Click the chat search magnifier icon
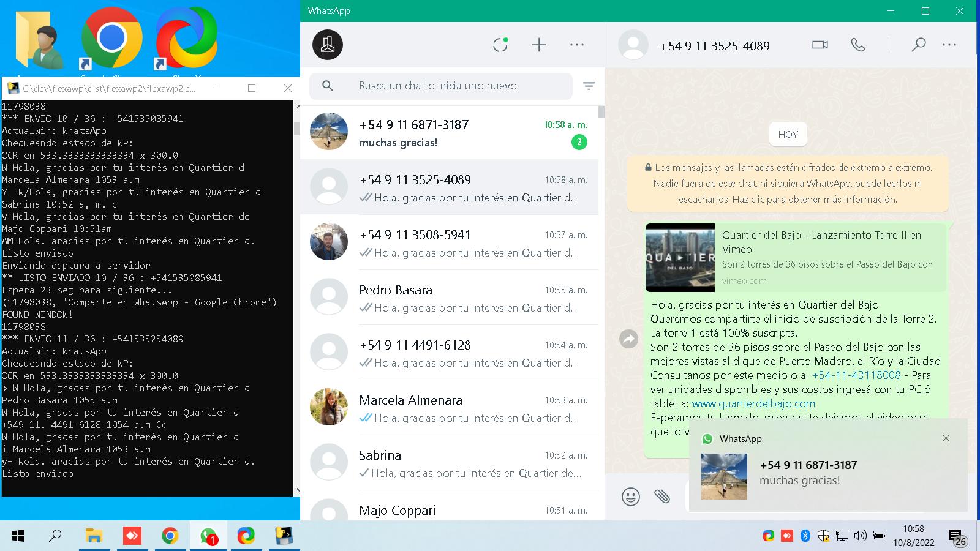The image size is (980, 551). pos(328,86)
